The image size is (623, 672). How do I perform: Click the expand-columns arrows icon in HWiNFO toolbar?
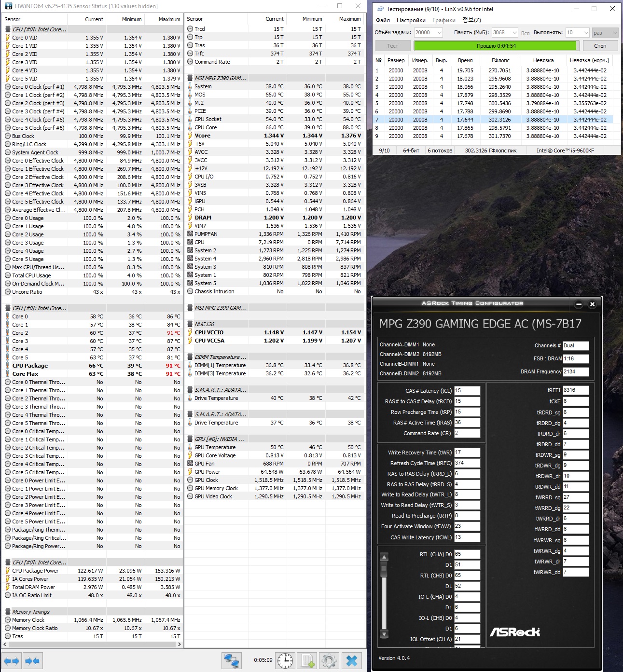12,660
